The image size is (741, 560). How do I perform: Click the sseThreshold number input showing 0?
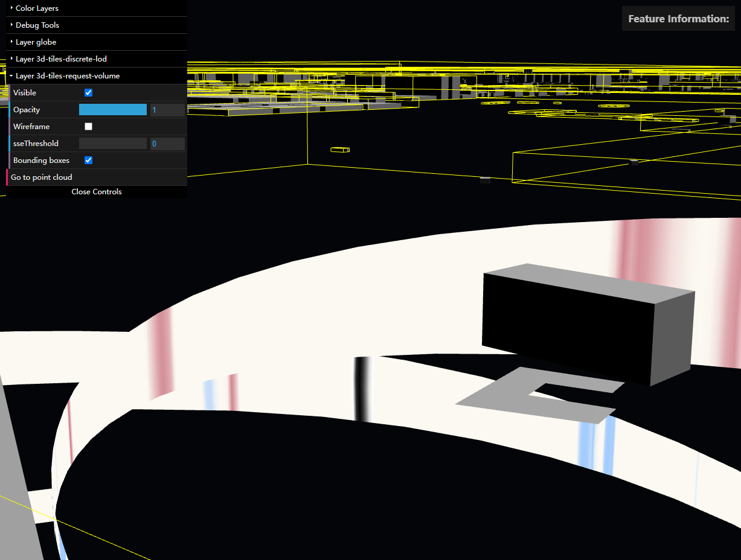167,143
